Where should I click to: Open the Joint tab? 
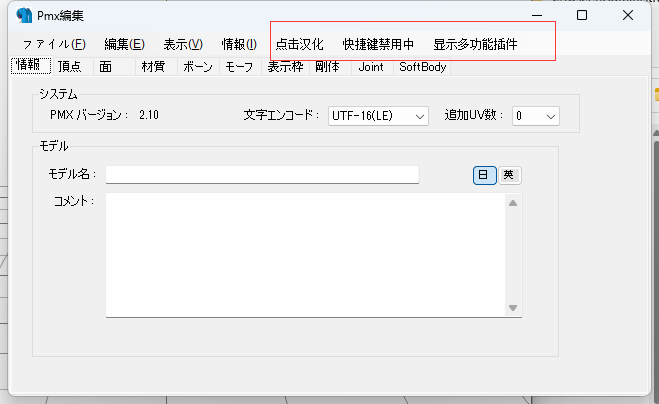tap(371, 67)
